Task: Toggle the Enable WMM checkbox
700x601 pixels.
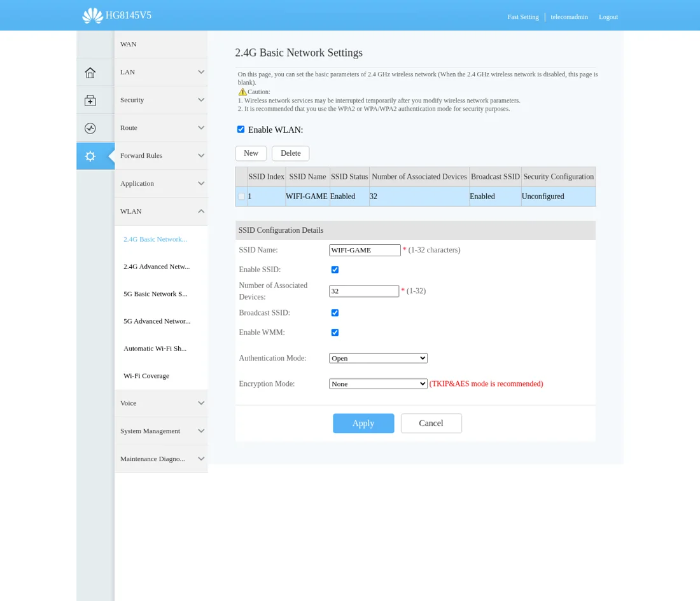Action: pos(335,333)
